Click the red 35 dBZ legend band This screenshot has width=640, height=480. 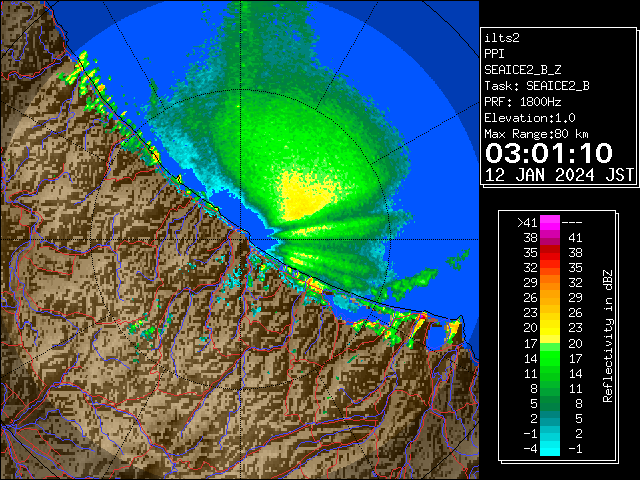[550, 253]
